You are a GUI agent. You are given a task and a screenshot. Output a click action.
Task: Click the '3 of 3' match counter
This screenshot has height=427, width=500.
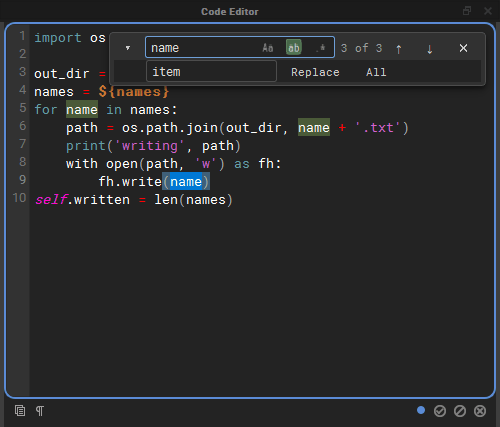click(x=362, y=48)
